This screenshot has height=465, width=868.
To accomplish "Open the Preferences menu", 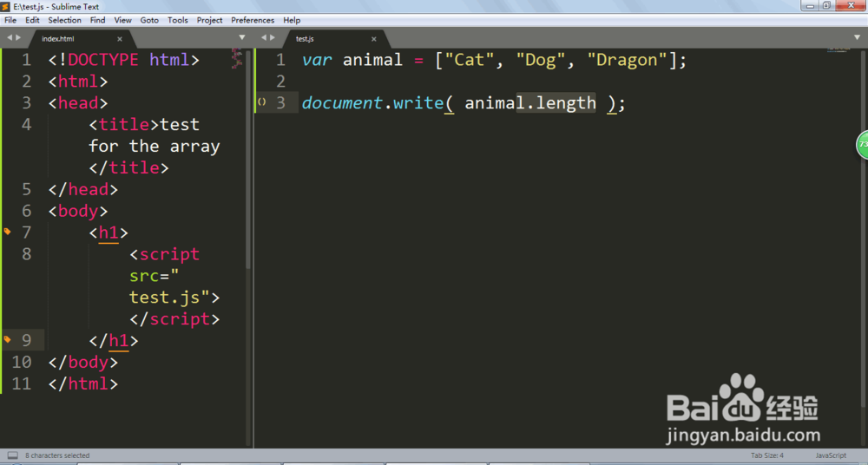I will tap(253, 20).
